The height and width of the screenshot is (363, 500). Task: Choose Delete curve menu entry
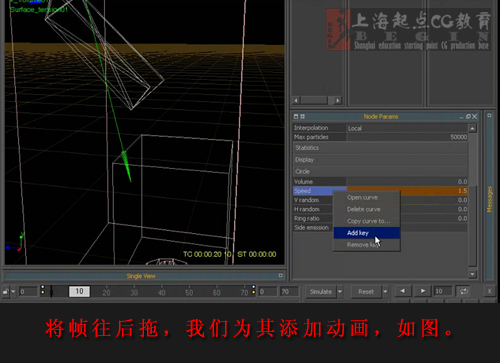pos(367,209)
